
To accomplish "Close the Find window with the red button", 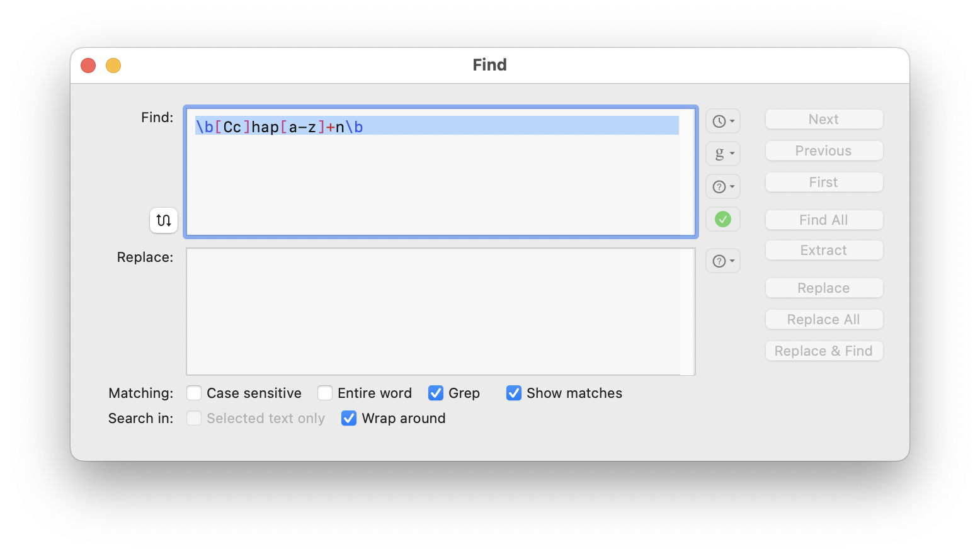I will point(88,65).
